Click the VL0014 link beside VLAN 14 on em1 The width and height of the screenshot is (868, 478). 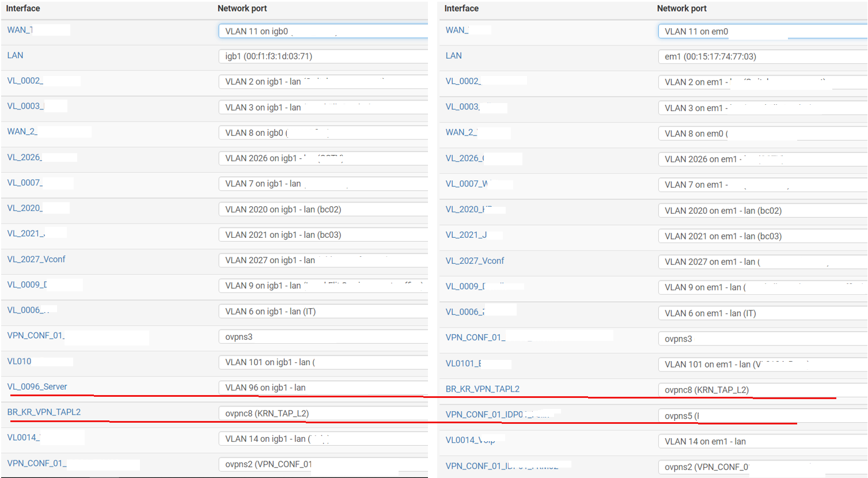click(470, 440)
